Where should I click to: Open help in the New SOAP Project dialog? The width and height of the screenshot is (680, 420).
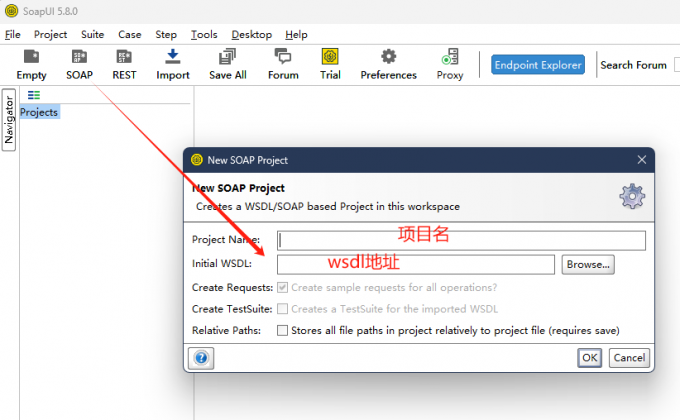click(x=201, y=358)
